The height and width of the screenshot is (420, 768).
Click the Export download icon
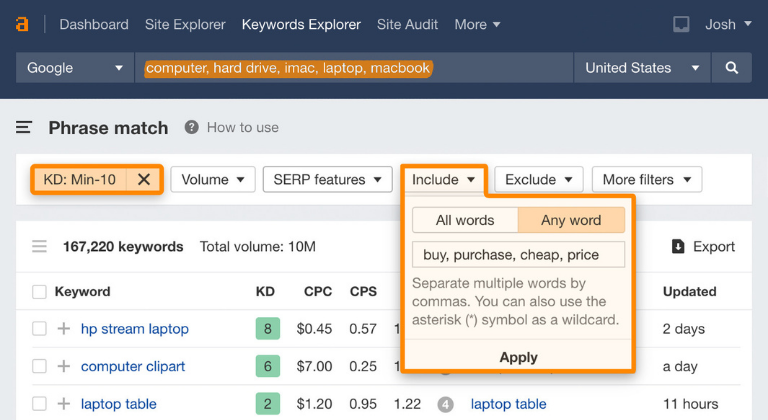pyautogui.click(x=678, y=246)
